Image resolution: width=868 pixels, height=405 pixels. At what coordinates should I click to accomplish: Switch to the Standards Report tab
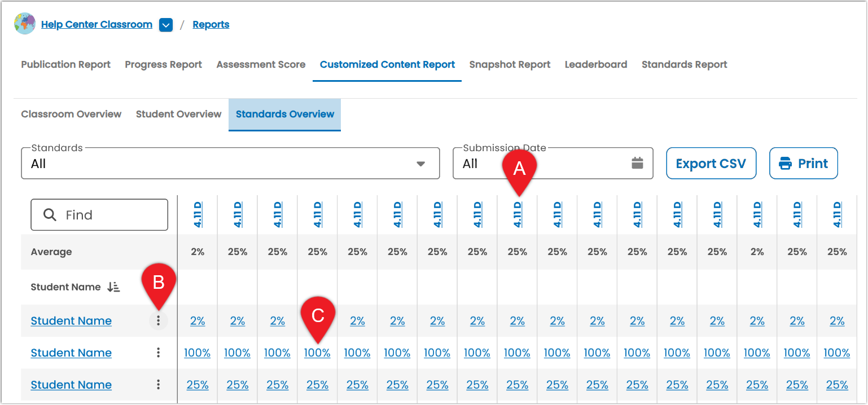684,65
